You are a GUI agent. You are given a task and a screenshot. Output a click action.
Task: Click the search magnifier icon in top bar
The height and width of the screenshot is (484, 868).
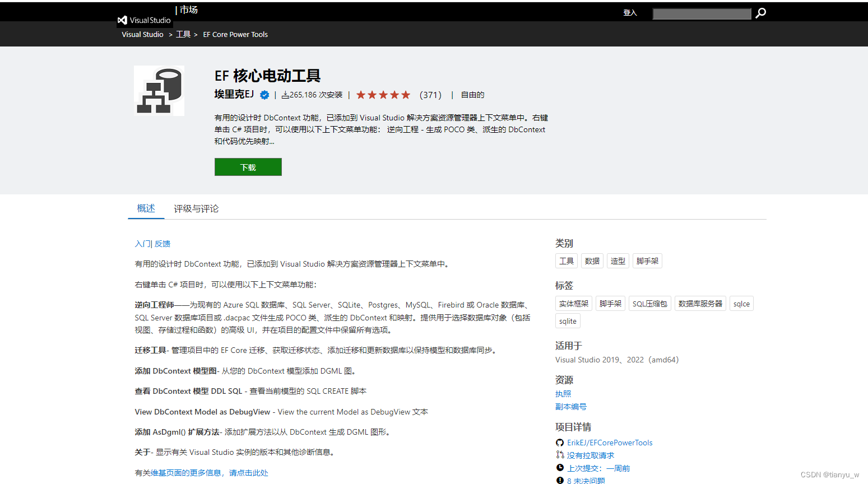pyautogui.click(x=760, y=12)
